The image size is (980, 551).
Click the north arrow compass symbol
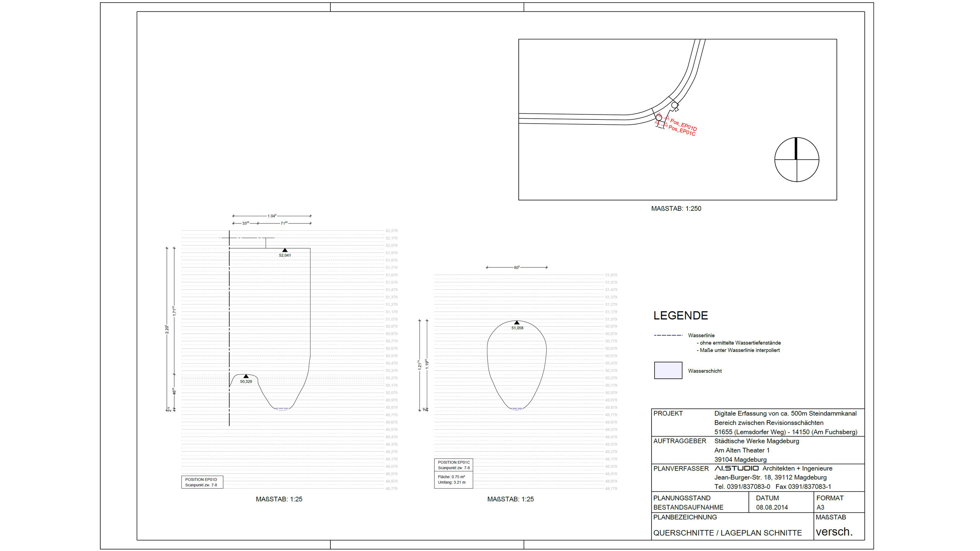pos(797,160)
